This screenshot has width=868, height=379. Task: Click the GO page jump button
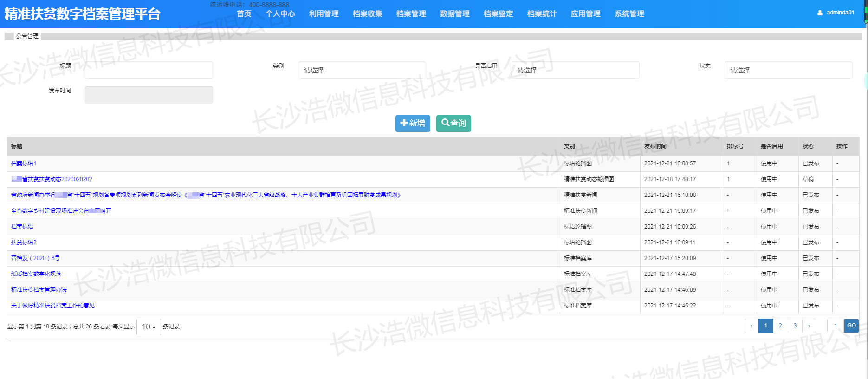(x=851, y=326)
